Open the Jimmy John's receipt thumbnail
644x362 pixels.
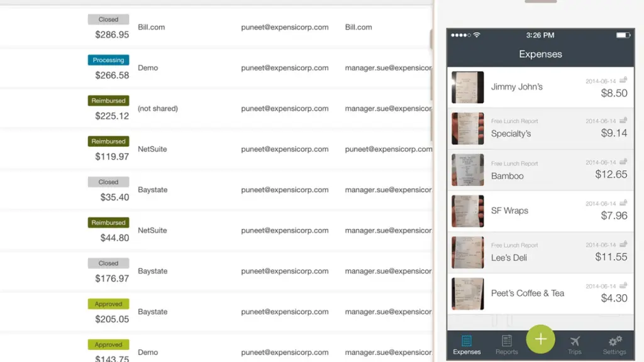tap(467, 88)
